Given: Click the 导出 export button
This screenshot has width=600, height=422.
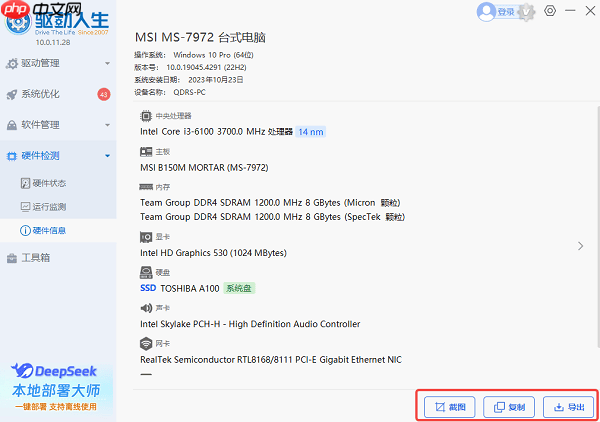Looking at the screenshot, I should (569, 407).
